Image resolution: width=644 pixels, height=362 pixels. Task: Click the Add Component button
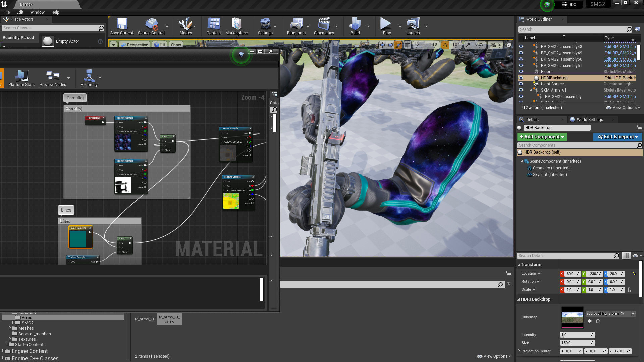click(x=541, y=137)
